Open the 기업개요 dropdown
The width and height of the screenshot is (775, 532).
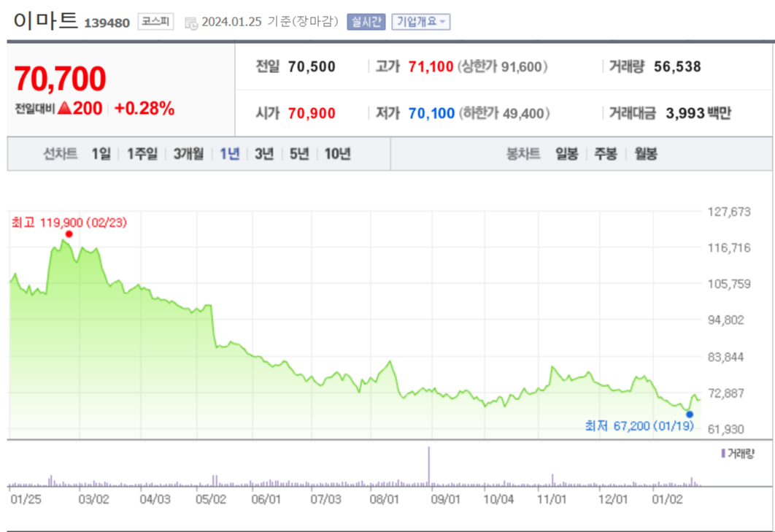[420, 22]
